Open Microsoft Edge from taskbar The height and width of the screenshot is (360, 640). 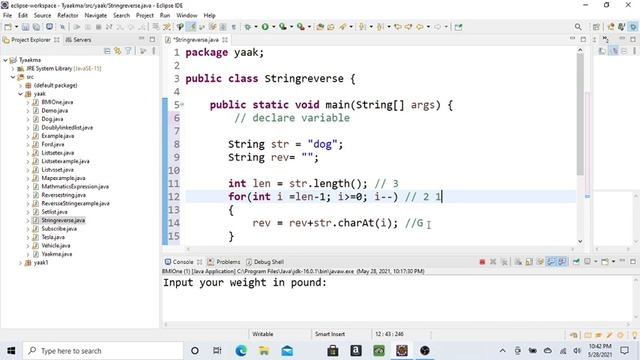(x=241, y=351)
